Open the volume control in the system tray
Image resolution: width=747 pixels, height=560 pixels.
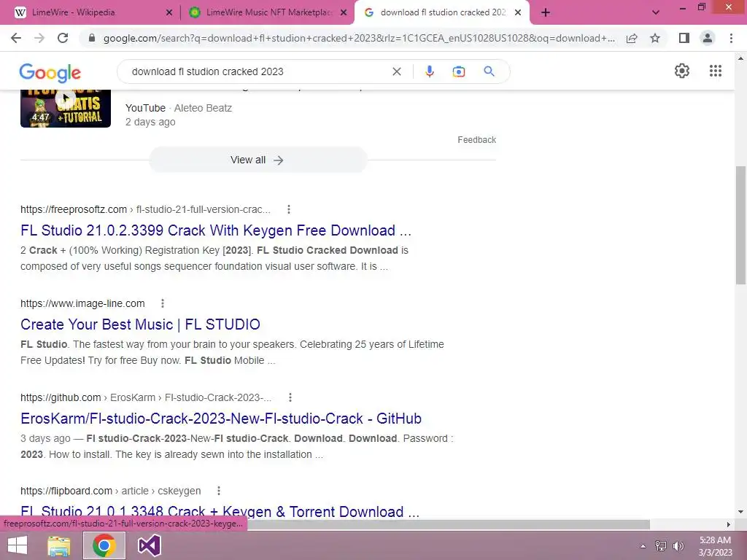678,545
